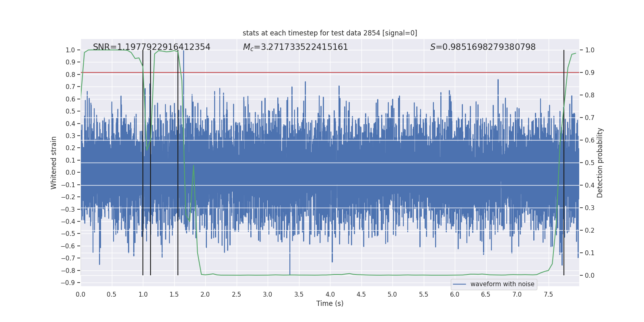
Task: Select the 0.7 tick on the Detection probability axis
Action: pyautogui.click(x=590, y=118)
